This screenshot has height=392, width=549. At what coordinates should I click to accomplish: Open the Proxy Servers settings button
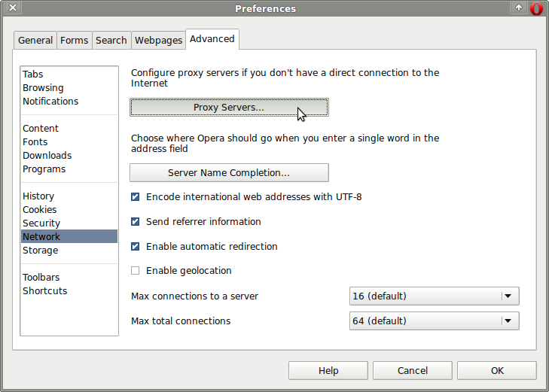point(229,108)
